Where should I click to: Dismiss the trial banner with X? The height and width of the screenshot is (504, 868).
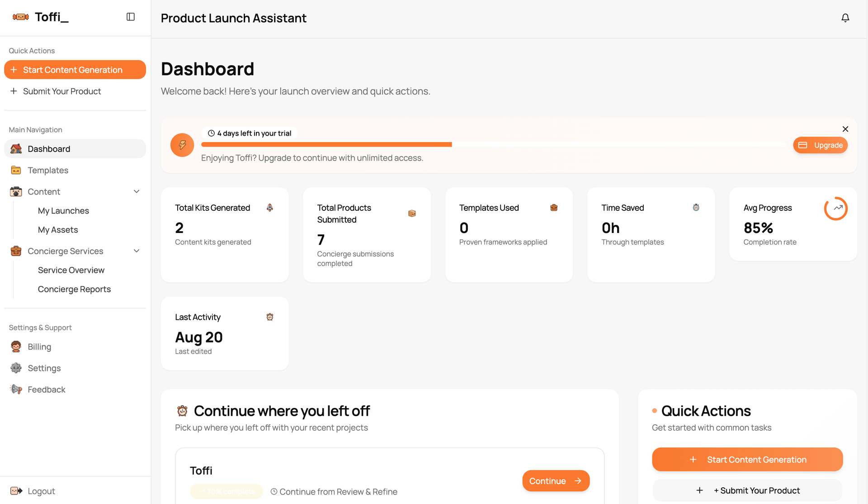tap(845, 129)
